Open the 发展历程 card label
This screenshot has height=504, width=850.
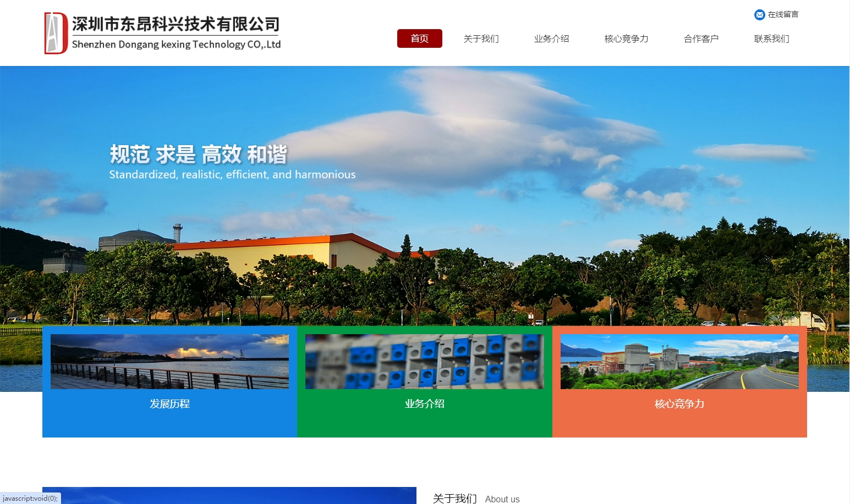click(169, 404)
